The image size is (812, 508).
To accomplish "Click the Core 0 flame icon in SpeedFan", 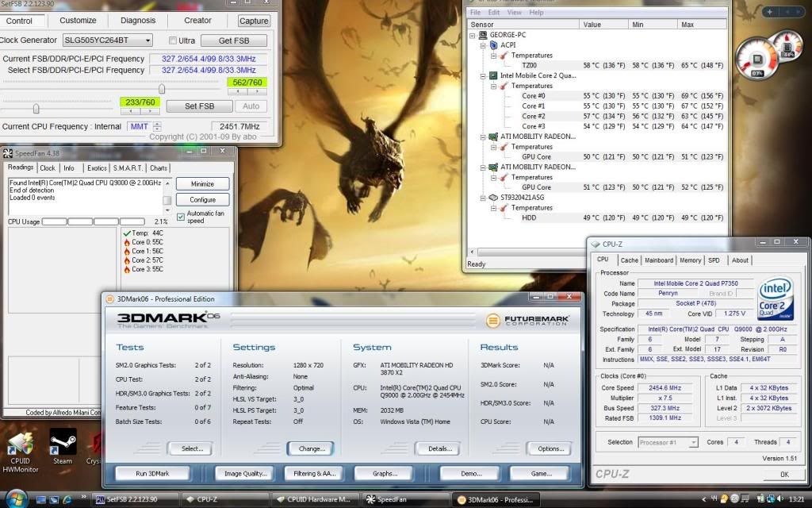I will click(127, 242).
